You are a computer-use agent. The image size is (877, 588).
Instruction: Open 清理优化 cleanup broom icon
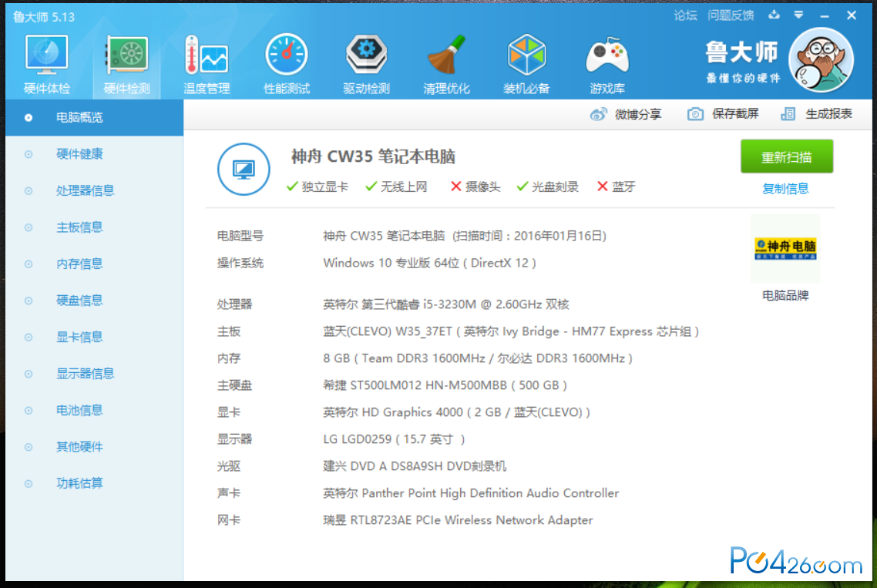click(446, 55)
